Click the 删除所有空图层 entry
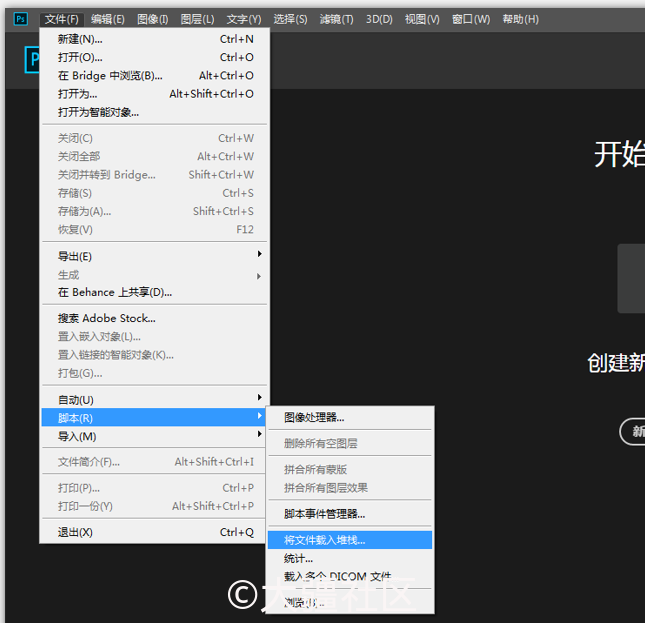The height and width of the screenshot is (623, 645). [350, 443]
